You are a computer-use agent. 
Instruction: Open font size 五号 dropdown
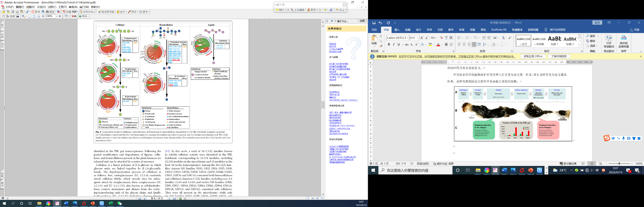coord(418,38)
